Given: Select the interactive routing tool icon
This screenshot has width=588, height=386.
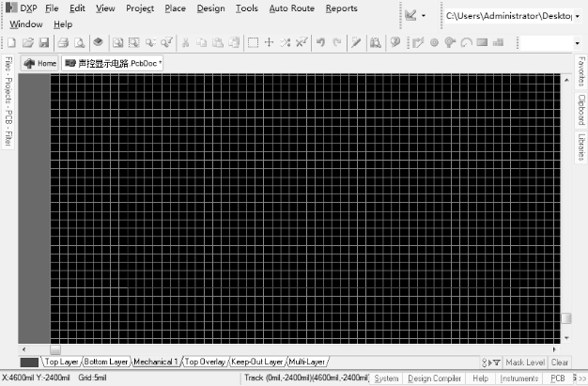Looking at the screenshot, I should (x=418, y=42).
